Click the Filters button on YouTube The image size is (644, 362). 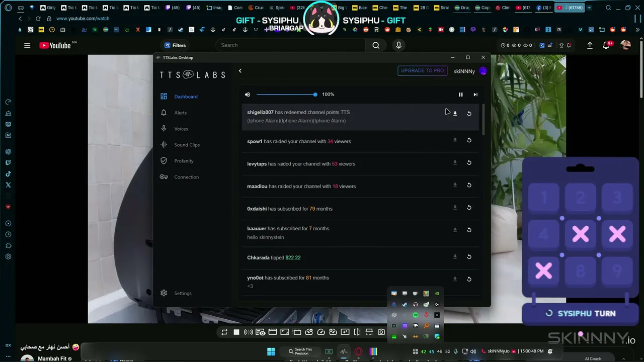coord(175,45)
